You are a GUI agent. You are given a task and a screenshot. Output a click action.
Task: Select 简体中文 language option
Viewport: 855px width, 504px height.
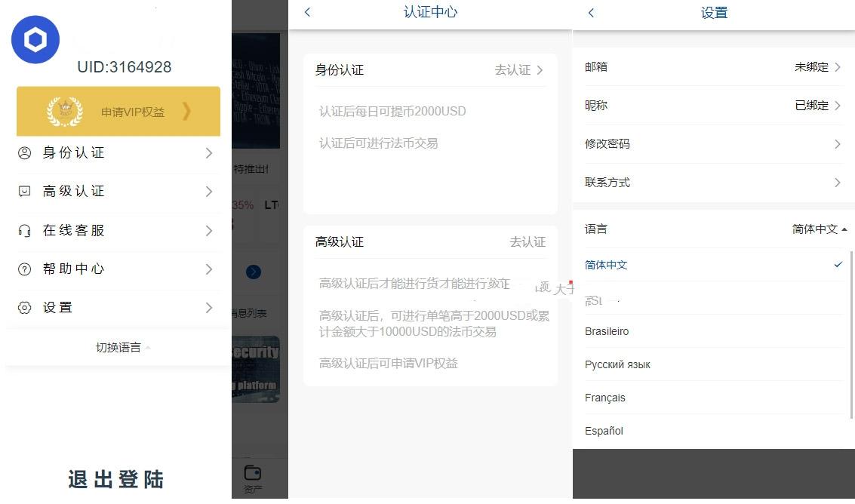pos(715,265)
